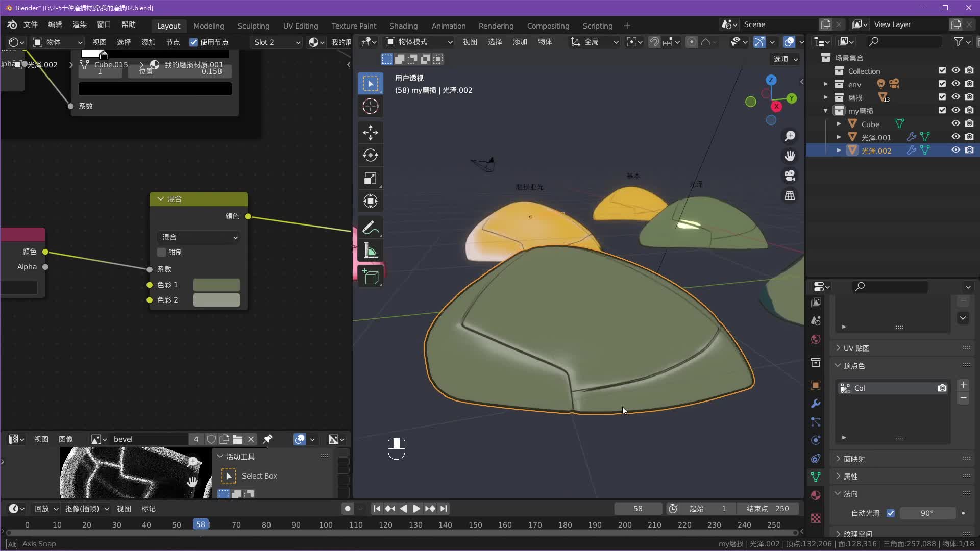Enable the Clamp checkbox in Mix node

162,252
